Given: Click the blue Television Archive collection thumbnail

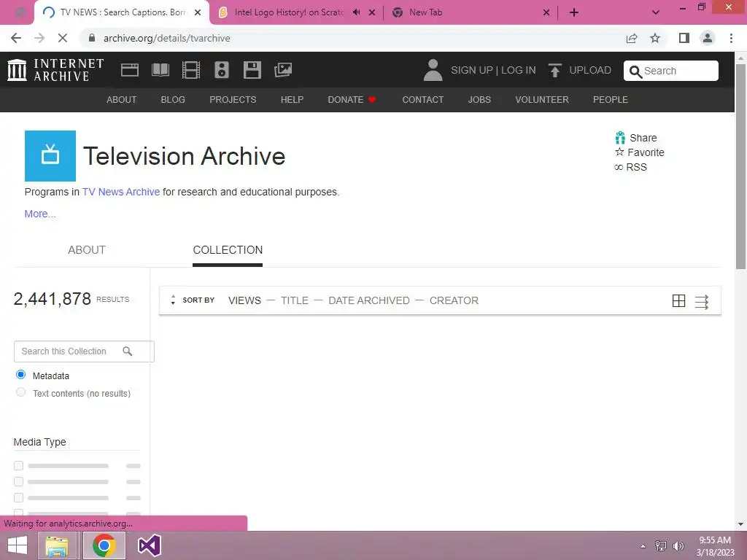Looking at the screenshot, I should click(50, 156).
